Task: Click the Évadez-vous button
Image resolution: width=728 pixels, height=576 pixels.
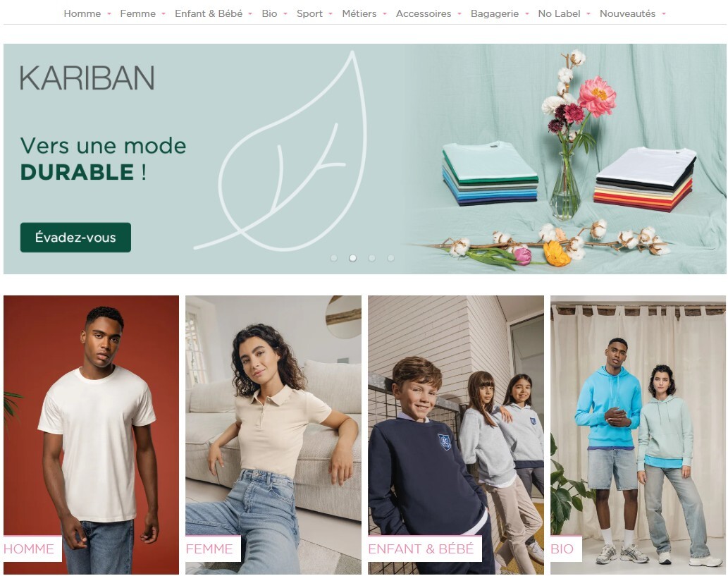Action: [75, 238]
